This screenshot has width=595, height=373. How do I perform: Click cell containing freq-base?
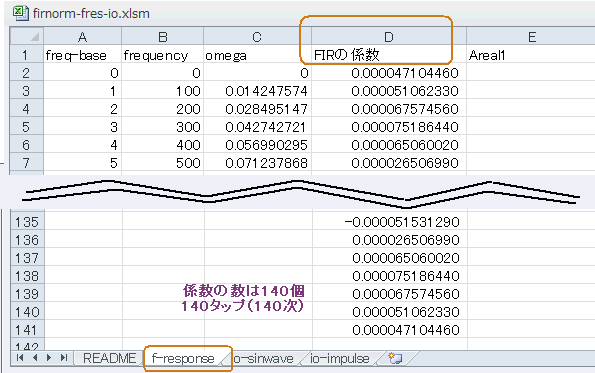tap(82, 55)
